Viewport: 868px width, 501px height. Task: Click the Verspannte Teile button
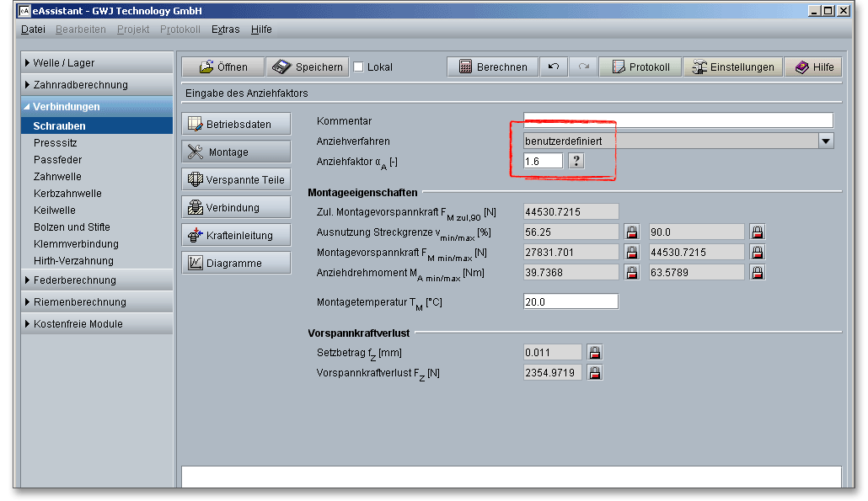coord(236,179)
